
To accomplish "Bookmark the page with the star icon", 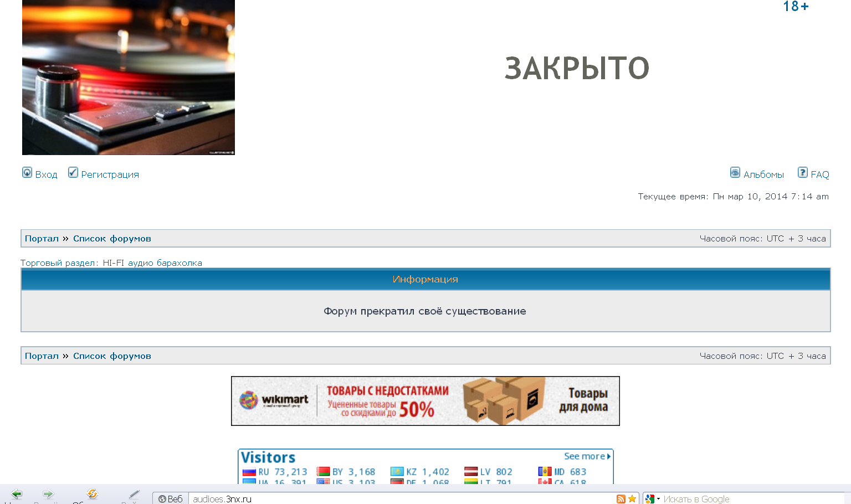I will [x=632, y=499].
